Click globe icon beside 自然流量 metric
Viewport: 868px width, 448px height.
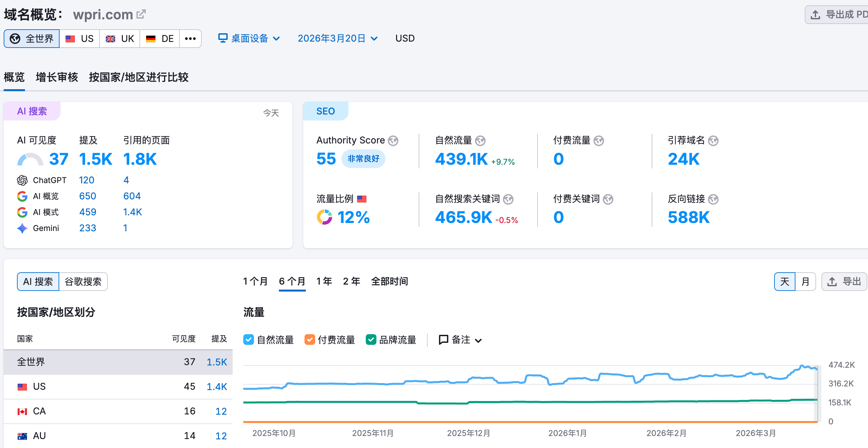480,140
